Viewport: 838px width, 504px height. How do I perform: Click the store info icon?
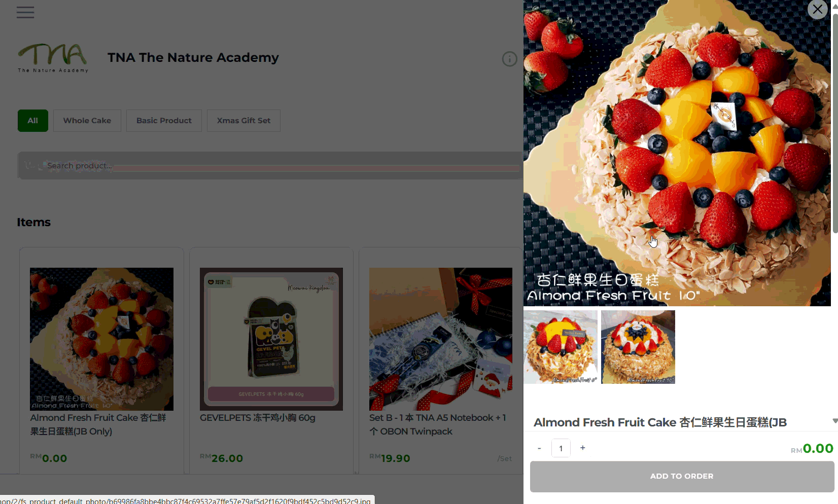click(x=509, y=59)
